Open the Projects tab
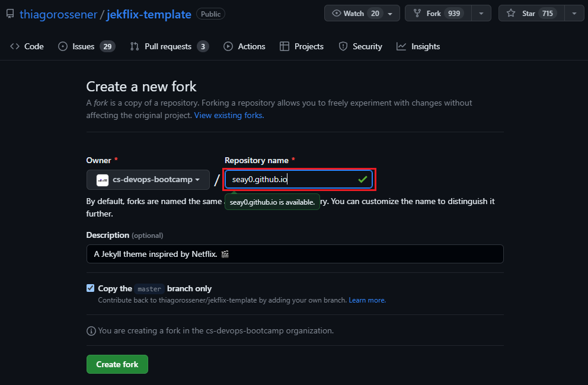Image resolution: width=588 pixels, height=385 pixels. click(x=302, y=46)
